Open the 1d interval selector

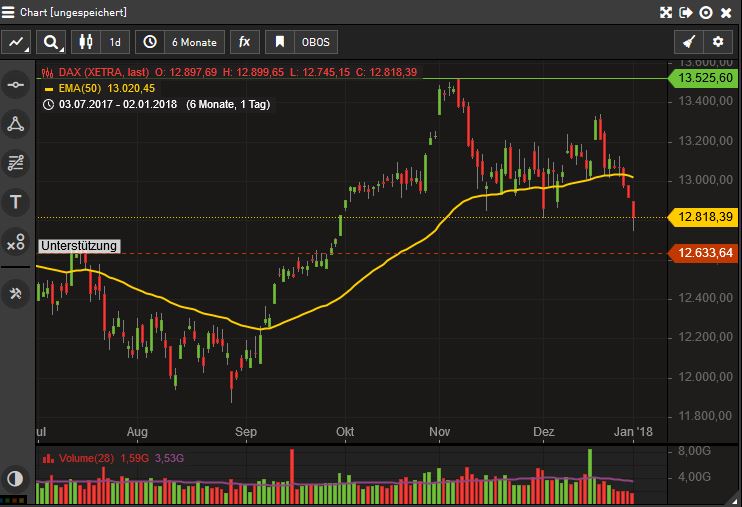pos(115,42)
